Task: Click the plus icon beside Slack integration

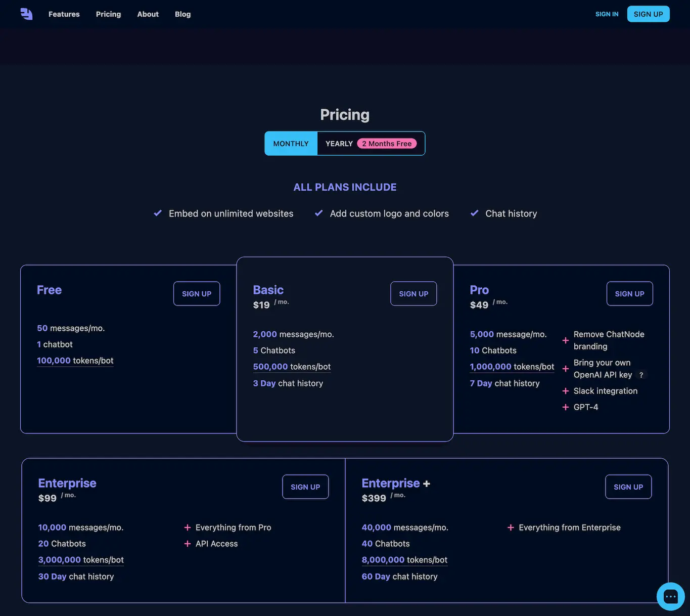Action: [565, 391]
